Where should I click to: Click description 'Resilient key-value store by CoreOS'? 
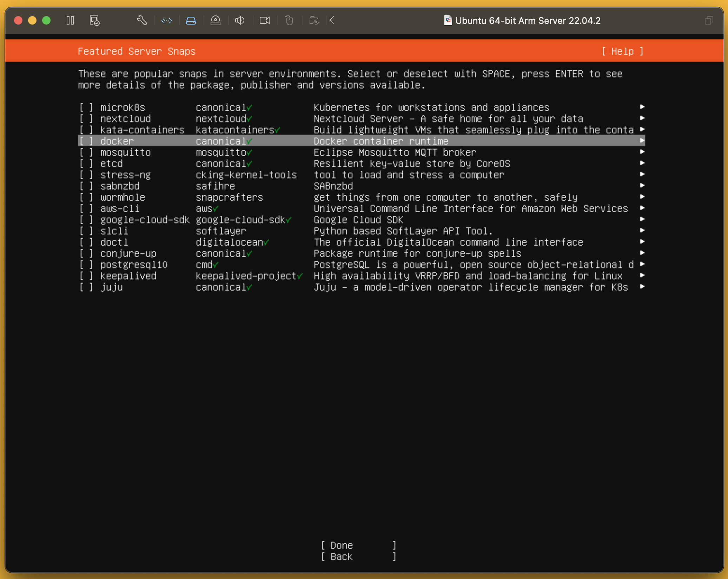click(412, 164)
